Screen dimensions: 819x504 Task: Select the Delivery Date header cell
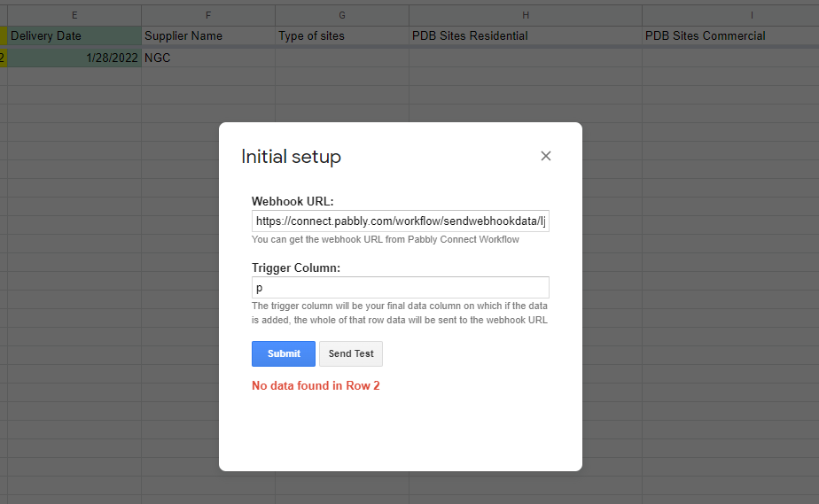(x=74, y=36)
